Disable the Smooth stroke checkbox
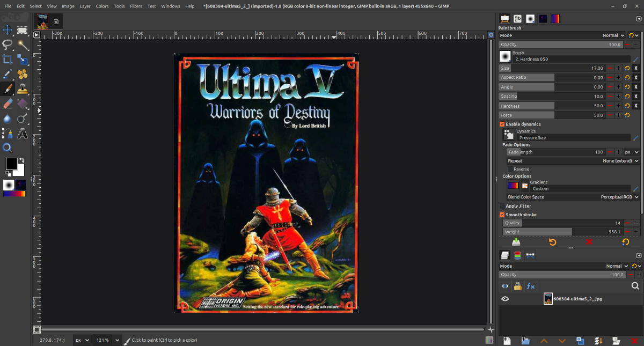Image resolution: width=644 pixels, height=346 pixels. pyautogui.click(x=502, y=215)
